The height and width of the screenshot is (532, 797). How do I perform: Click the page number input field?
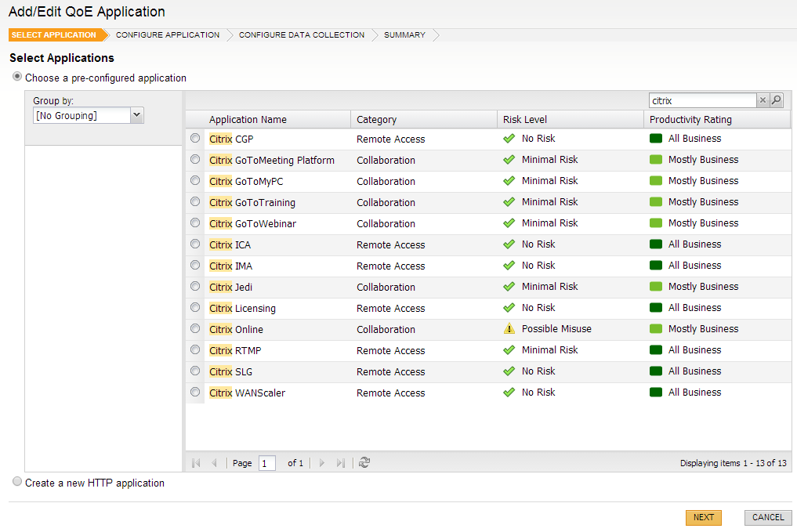click(x=267, y=464)
